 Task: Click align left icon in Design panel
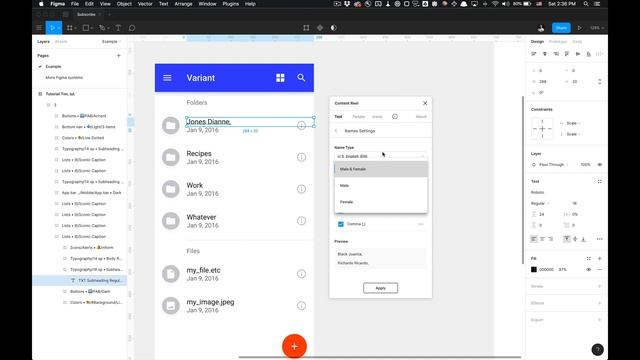tap(533, 54)
